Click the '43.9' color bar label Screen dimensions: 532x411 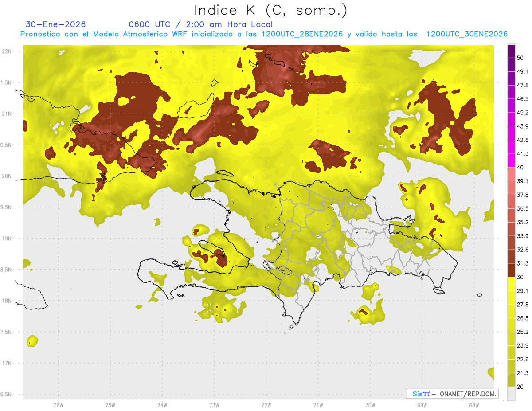[523, 126]
